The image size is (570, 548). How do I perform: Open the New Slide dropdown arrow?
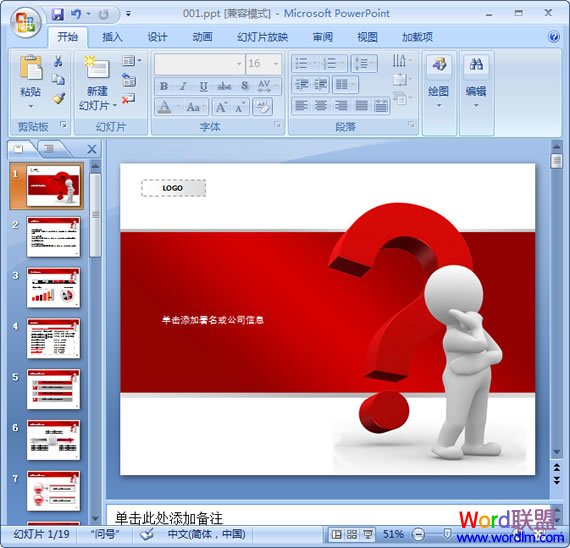tap(115, 105)
